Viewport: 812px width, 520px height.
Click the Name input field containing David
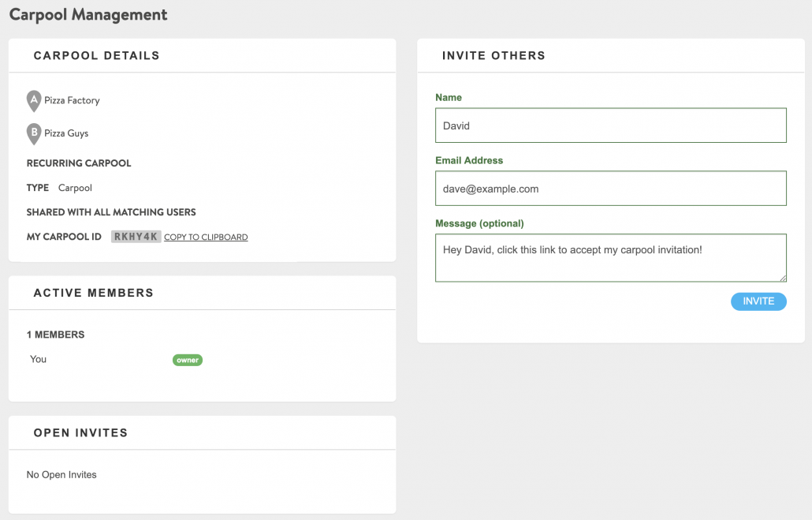click(x=610, y=125)
